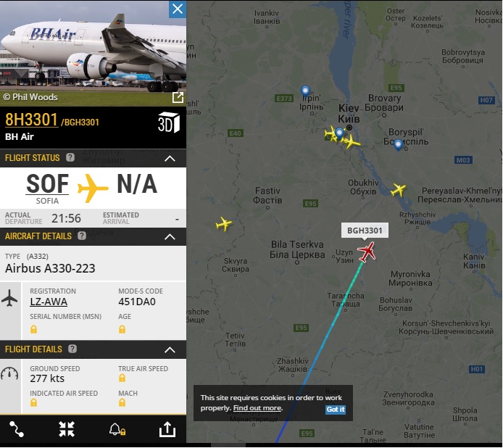Collapse the Flight Details section
Image resolution: width=503 pixels, height=448 pixels.
pyautogui.click(x=170, y=350)
